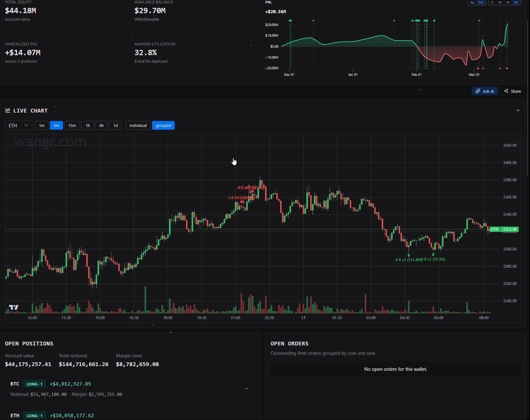Click the Live Chart candlestick icon
Image resolution: width=530 pixels, height=420 pixels.
click(8, 110)
